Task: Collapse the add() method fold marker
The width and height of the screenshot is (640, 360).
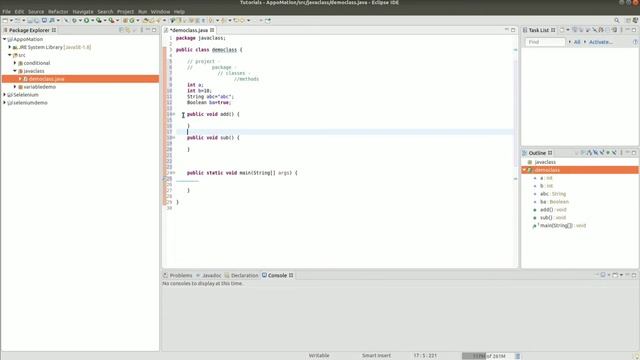Action: pos(173,114)
